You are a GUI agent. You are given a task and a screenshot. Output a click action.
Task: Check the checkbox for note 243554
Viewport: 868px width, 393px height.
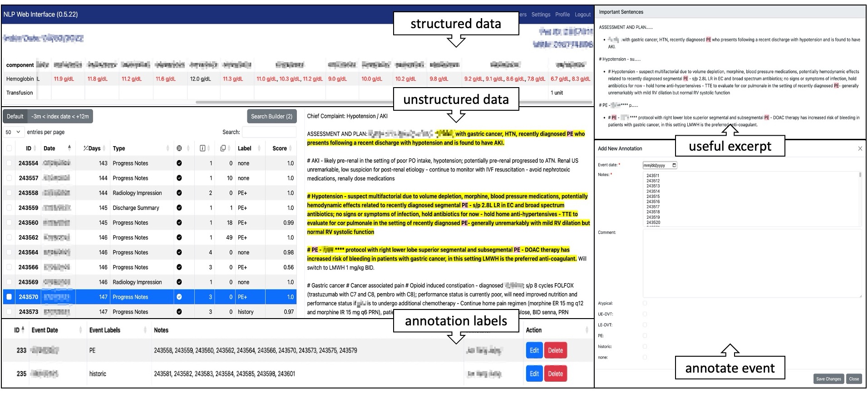(x=9, y=163)
